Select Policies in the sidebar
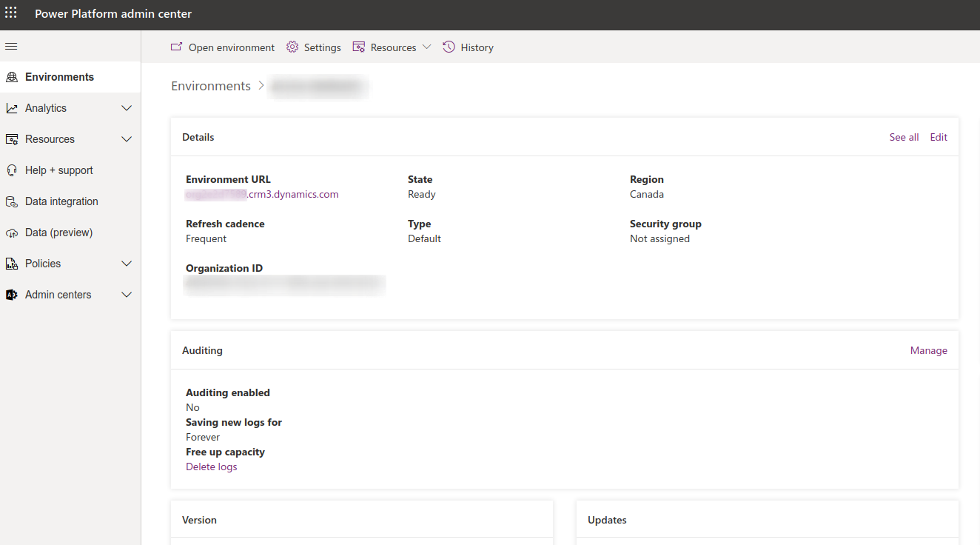 70,264
